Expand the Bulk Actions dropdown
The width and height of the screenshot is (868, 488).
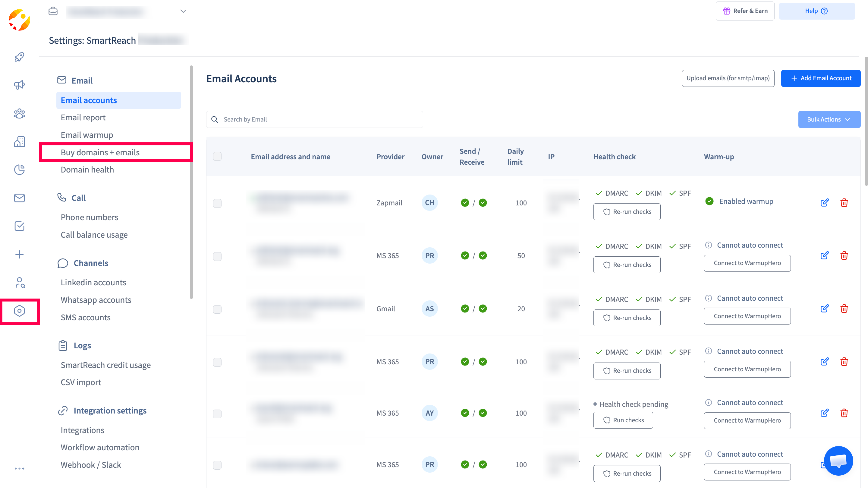(x=829, y=119)
